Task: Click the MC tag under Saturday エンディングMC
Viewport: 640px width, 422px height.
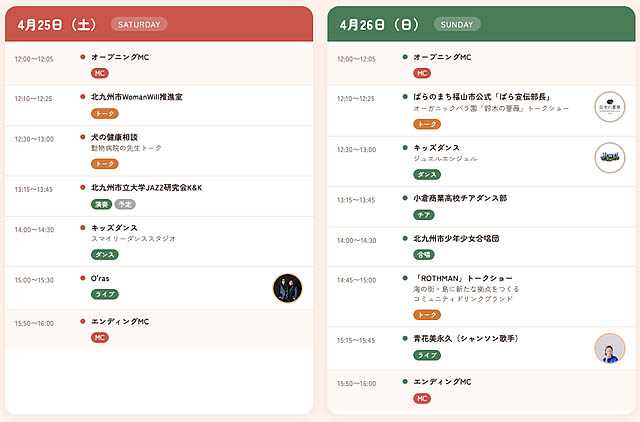Action: pyautogui.click(x=100, y=338)
